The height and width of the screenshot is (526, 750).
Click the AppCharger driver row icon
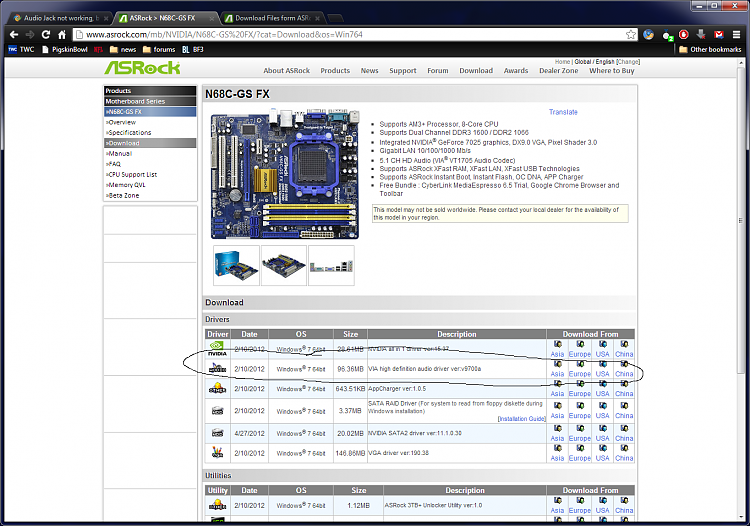coord(218,388)
